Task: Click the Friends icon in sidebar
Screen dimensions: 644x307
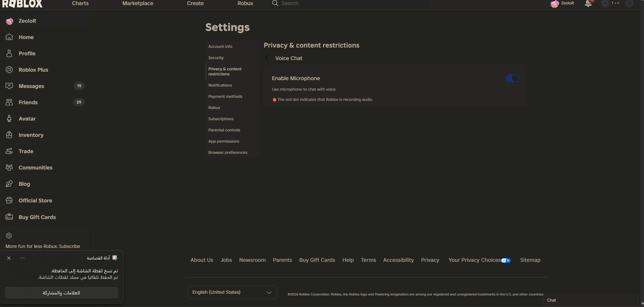Action: [x=10, y=102]
